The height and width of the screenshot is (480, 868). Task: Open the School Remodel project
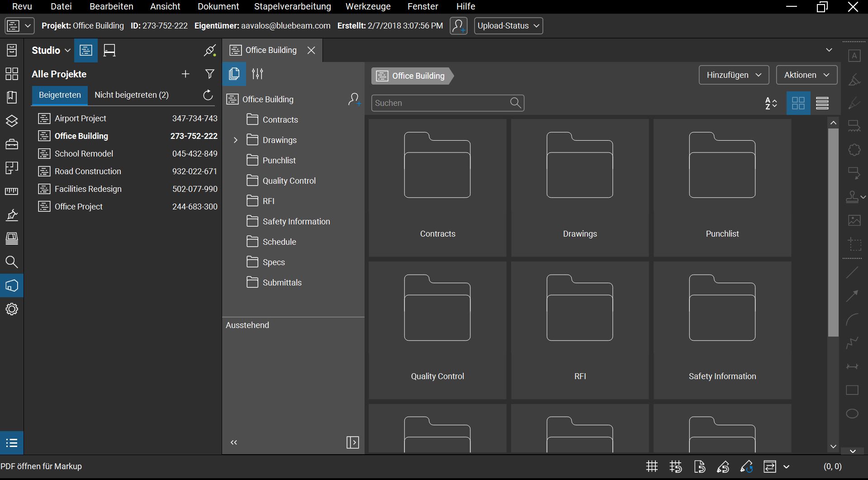tap(128, 154)
